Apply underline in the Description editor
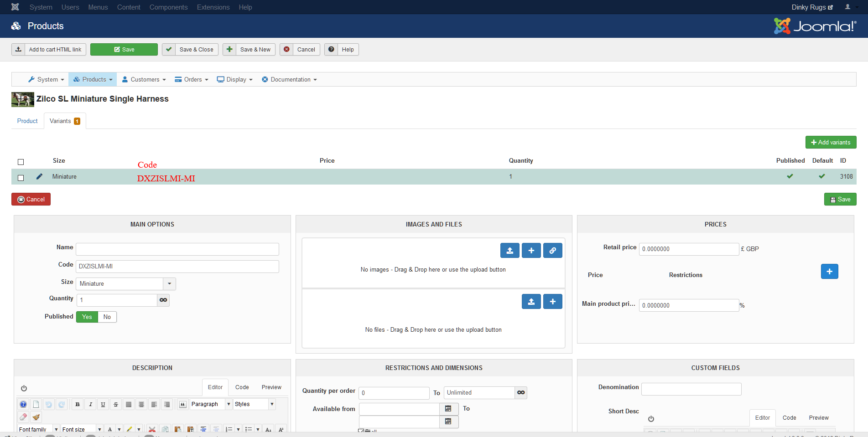This screenshot has width=868, height=437. coord(103,404)
